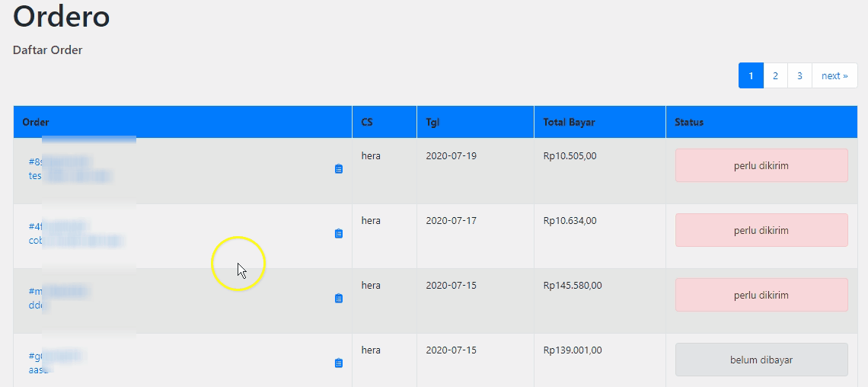This screenshot has width=868, height=387.
Task: Click the clipboard icon in the Rp145.580,00 order row
Action: tap(339, 299)
